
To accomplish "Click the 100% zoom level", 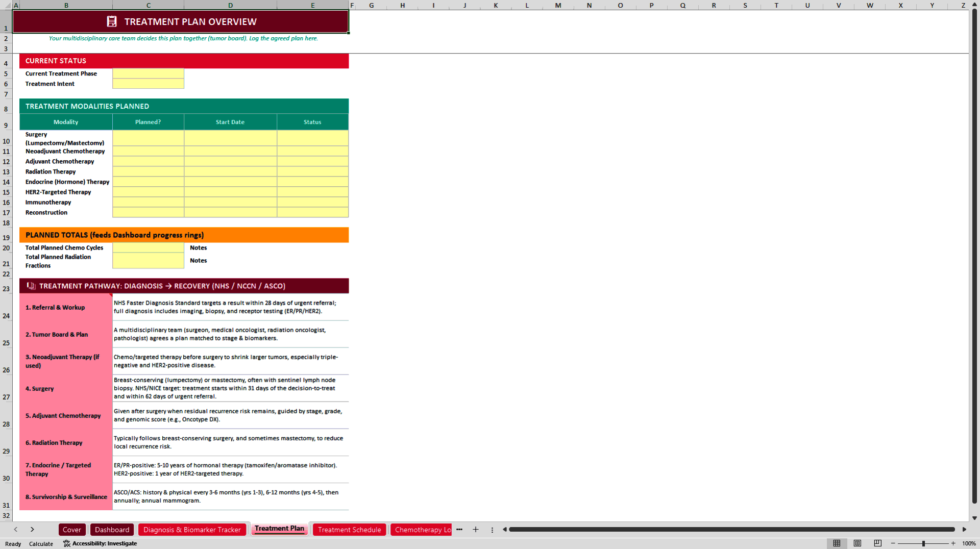I will point(969,543).
